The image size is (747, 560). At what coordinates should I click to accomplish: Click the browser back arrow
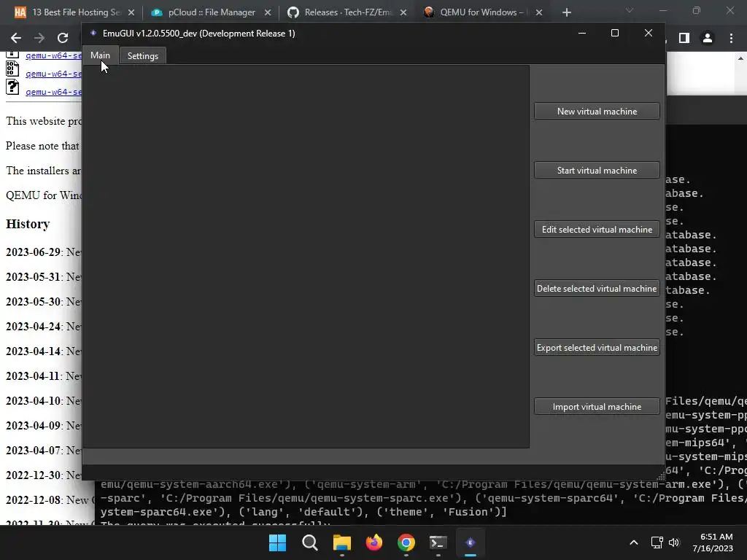tap(16, 38)
